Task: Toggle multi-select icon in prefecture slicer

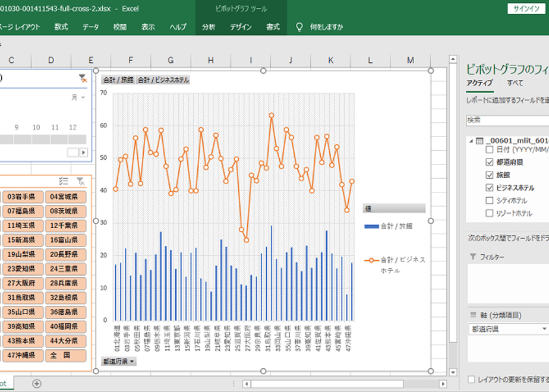Action: (x=64, y=181)
